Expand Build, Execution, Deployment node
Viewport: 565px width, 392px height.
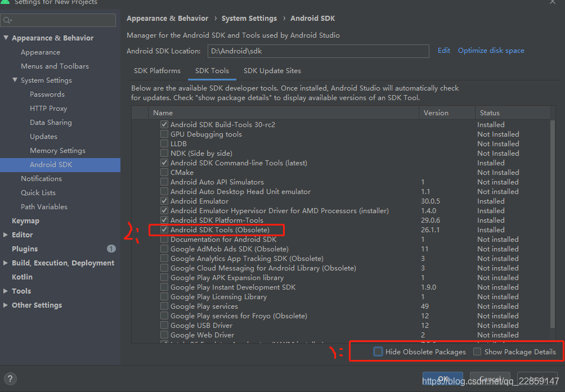[x=6, y=263]
